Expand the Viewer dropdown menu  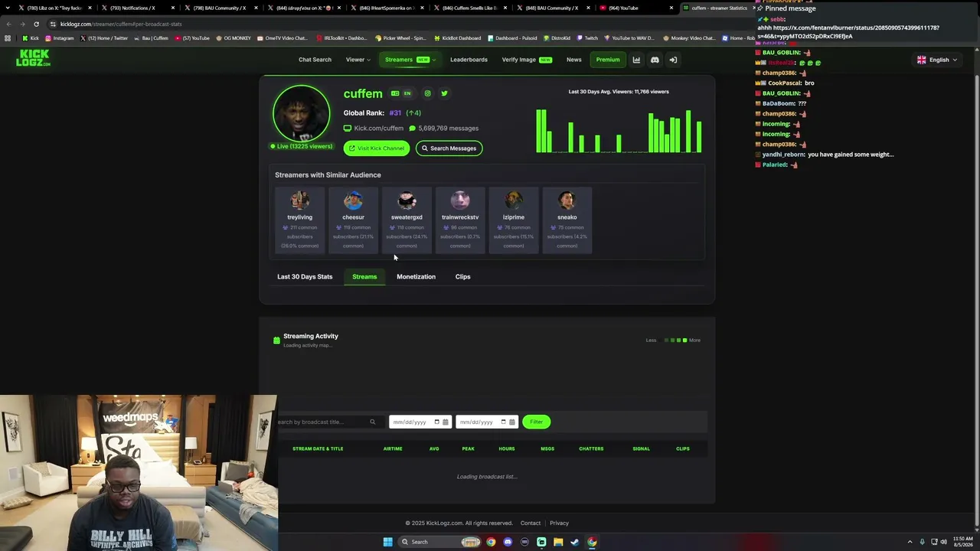coord(358,60)
